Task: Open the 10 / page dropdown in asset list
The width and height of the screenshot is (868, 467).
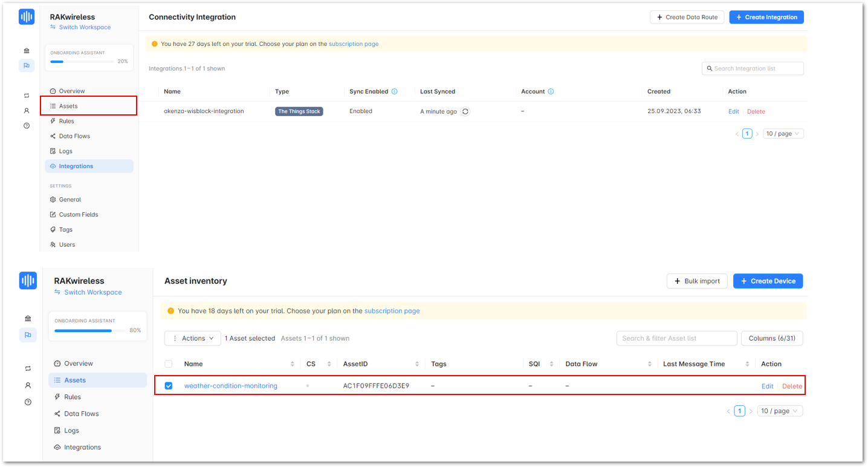Action: coord(780,411)
